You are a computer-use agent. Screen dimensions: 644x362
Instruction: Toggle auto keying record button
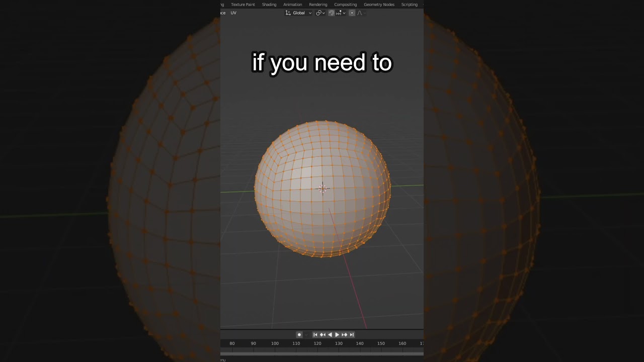pyautogui.click(x=299, y=335)
